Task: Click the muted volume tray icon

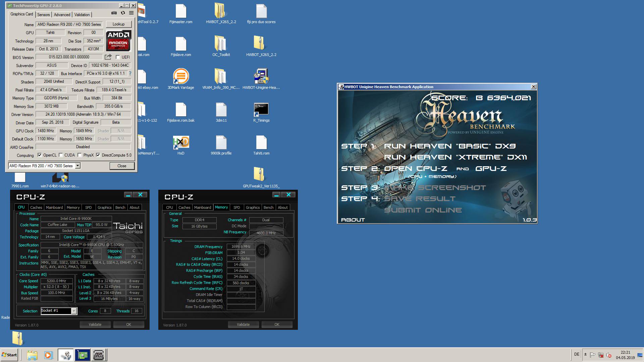Action: pos(609,355)
